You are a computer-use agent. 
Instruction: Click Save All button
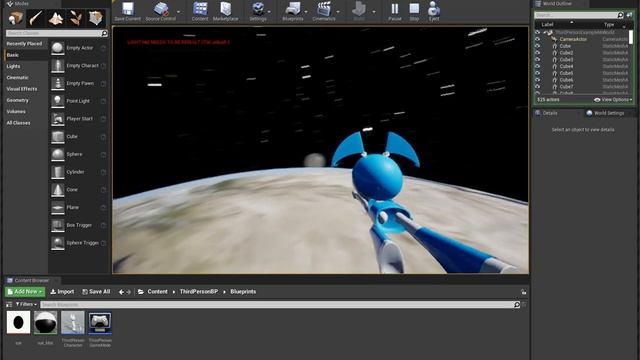click(96, 292)
